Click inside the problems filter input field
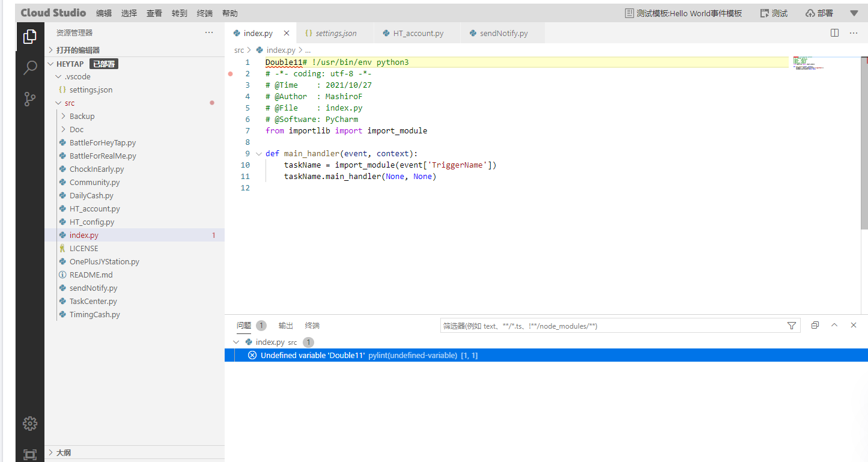Image resolution: width=868 pixels, height=462 pixels. click(601, 325)
